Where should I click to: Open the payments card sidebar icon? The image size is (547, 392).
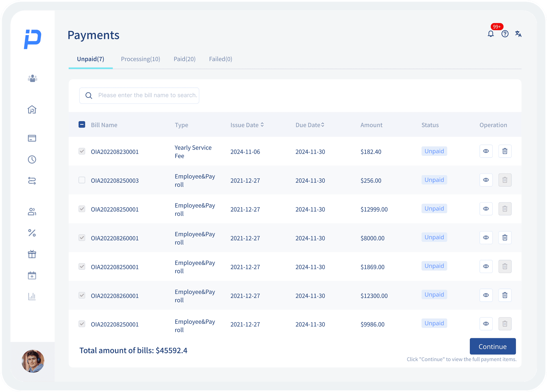32,138
